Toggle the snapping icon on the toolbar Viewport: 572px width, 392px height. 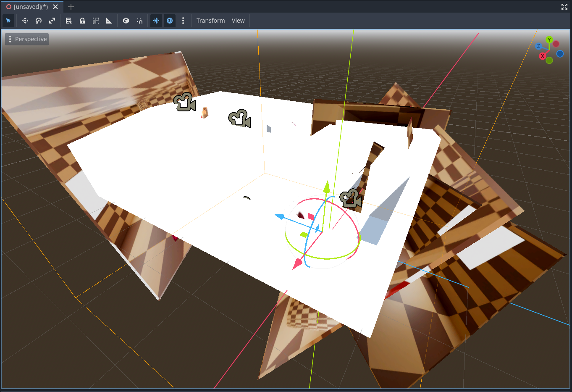click(139, 21)
